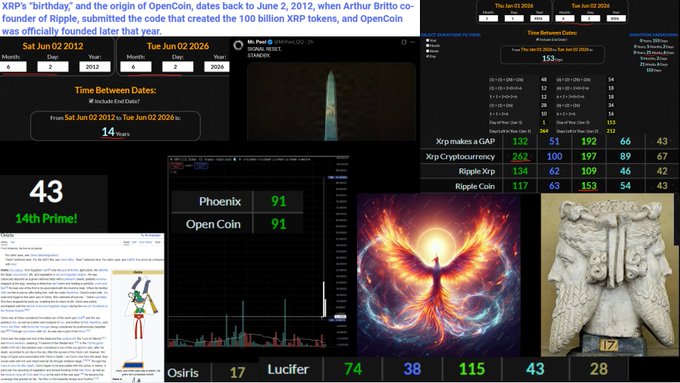
Task: Select the 153 Days result in the right calculator
Action: point(552,58)
